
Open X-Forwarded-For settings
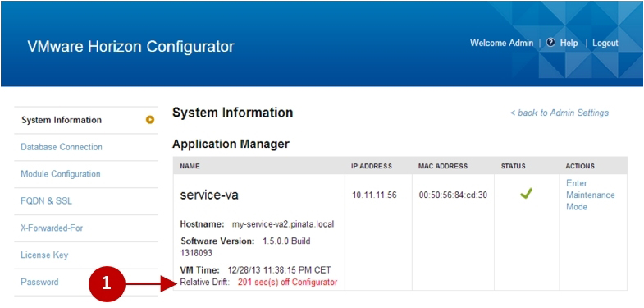(52, 228)
